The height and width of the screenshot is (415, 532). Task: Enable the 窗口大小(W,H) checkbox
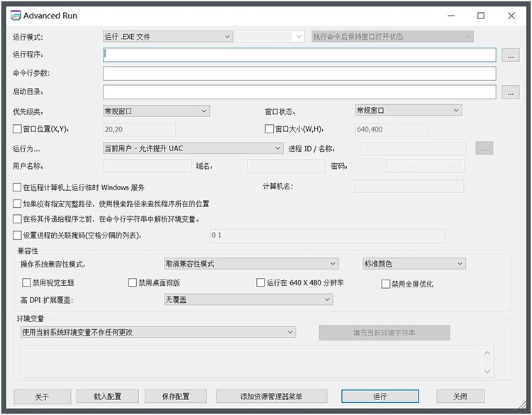coord(270,129)
